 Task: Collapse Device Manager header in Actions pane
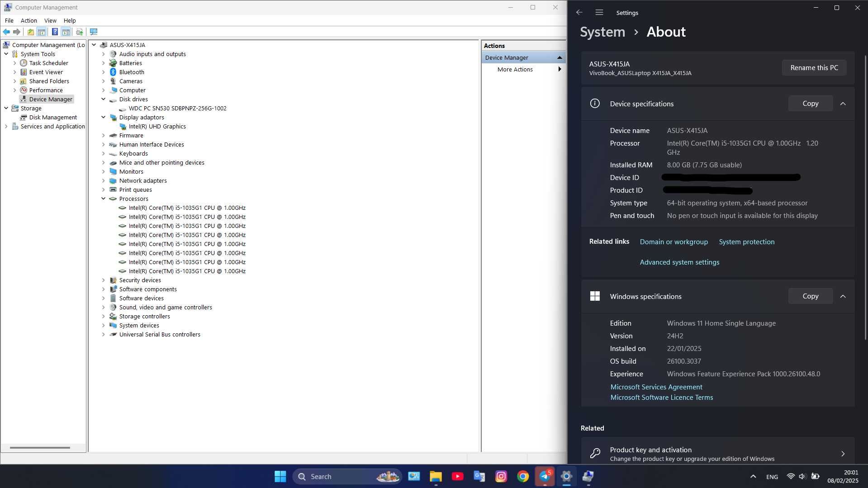pyautogui.click(x=560, y=57)
